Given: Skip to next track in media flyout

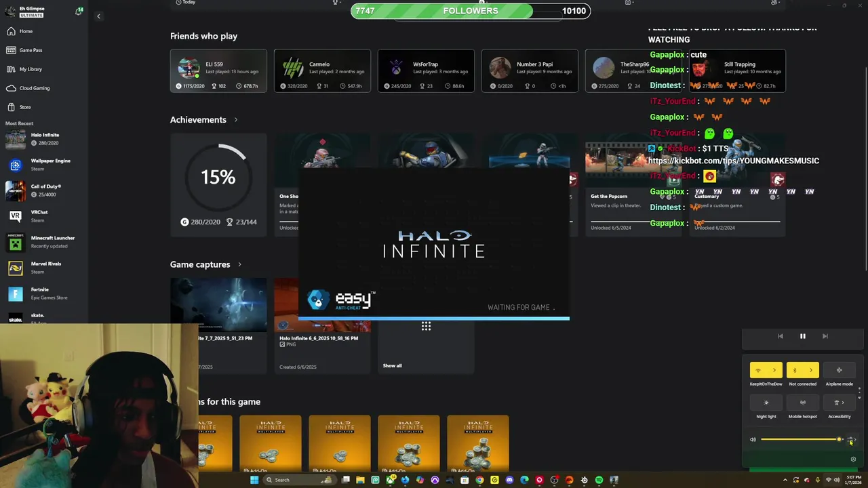Looking at the screenshot, I should (x=825, y=336).
